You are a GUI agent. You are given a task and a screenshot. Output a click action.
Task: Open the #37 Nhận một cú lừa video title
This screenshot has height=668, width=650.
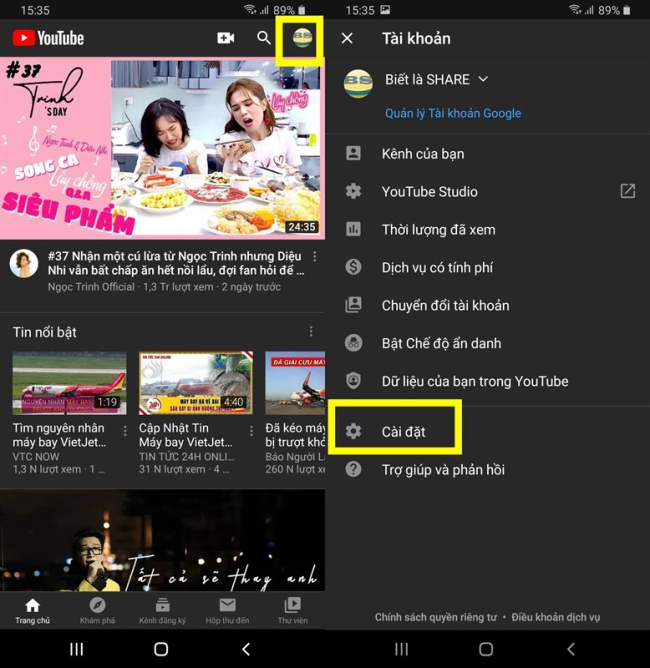pyautogui.click(x=175, y=263)
